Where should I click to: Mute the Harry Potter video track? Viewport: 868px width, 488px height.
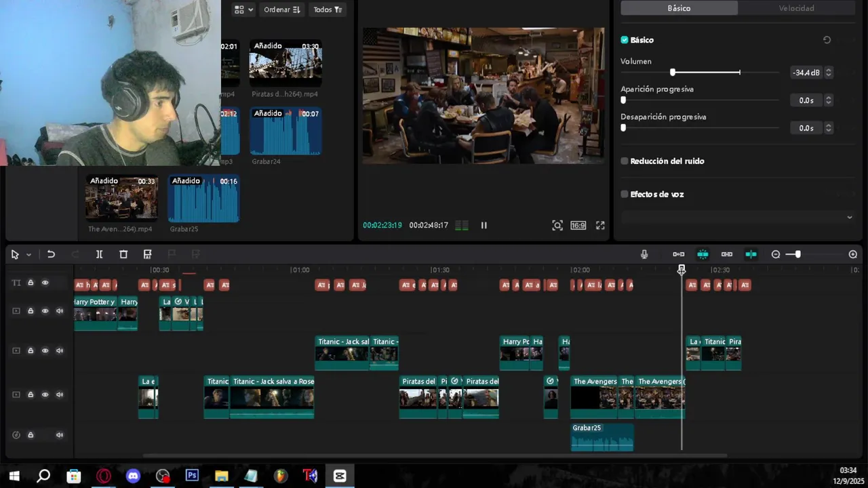click(60, 311)
